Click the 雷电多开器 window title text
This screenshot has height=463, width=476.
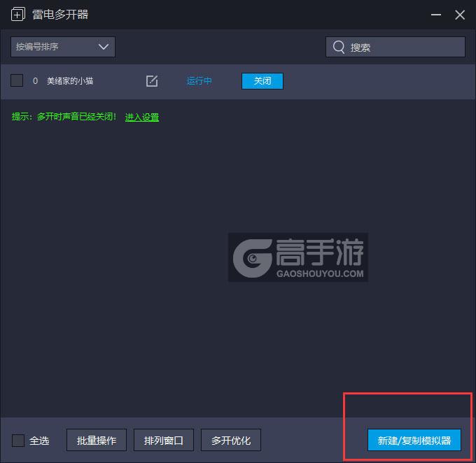(x=60, y=15)
